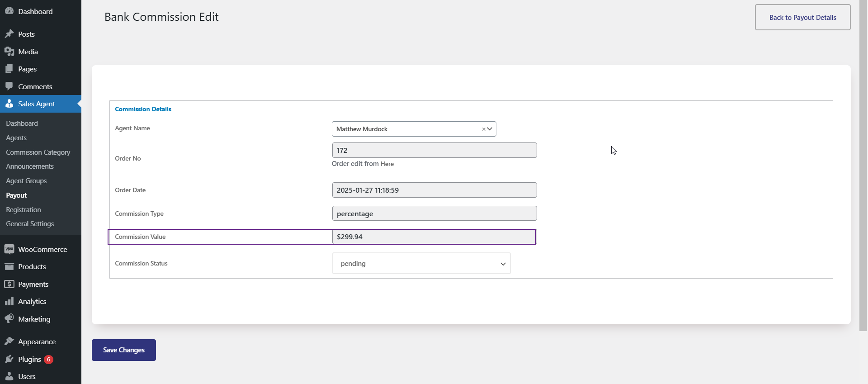This screenshot has height=384, width=868.
Task: Click the Commission Value $299.94 field
Action: pyautogui.click(x=434, y=237)
